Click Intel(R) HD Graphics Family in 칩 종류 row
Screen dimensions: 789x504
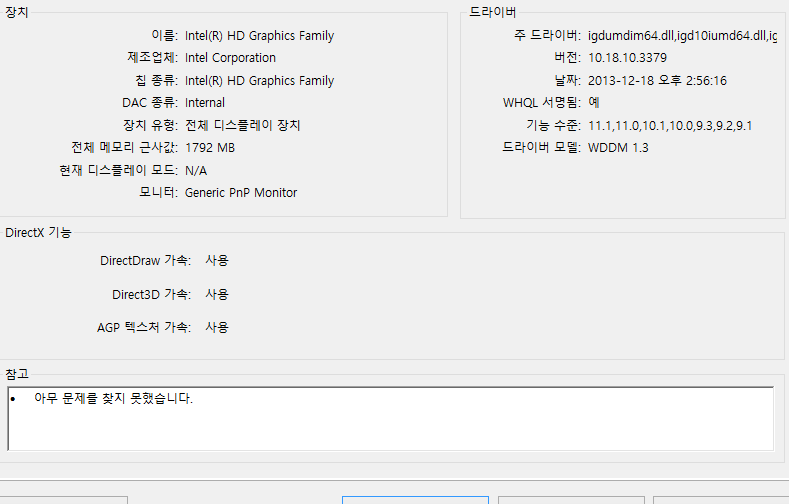pos(259,80)
